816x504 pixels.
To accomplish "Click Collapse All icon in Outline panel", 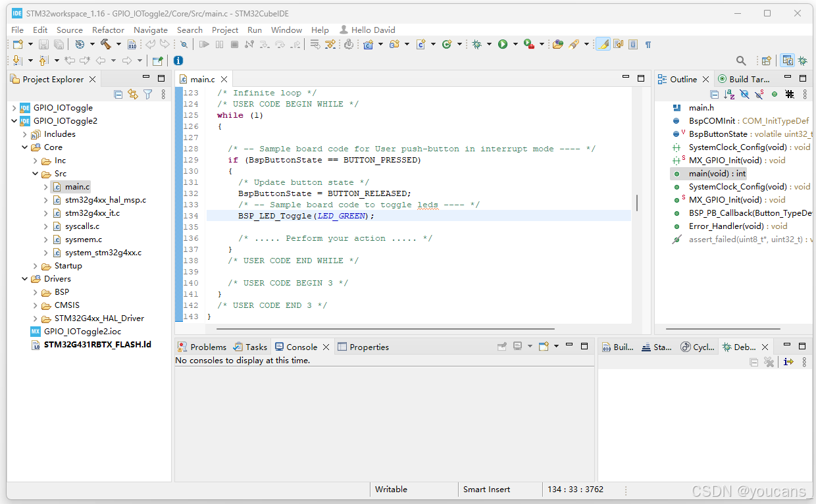I will click(715, 94).
